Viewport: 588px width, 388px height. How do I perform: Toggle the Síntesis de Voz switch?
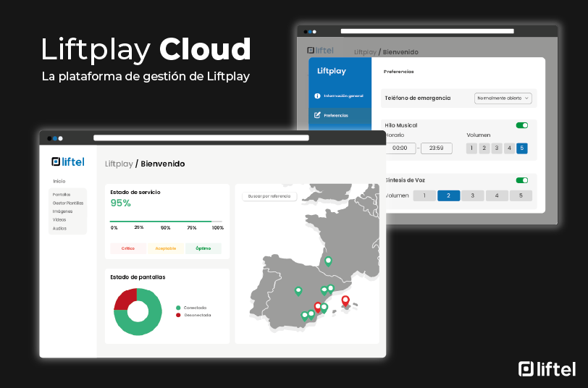522,180
